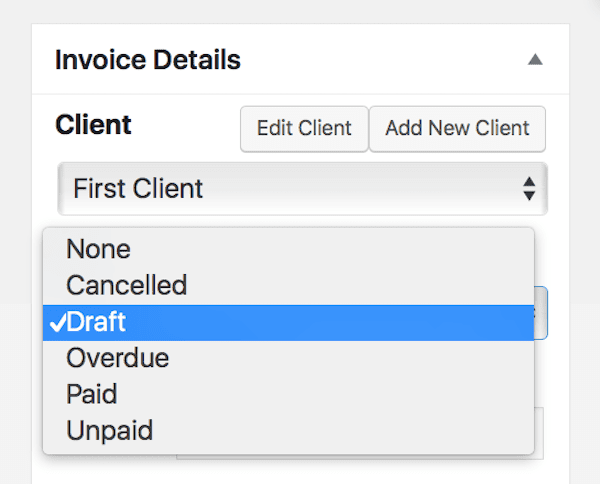Image resolution: width=600 pixels, height=484 pixels.
Task: Select the highlighted Draft option
Action: tap(289, 322)
